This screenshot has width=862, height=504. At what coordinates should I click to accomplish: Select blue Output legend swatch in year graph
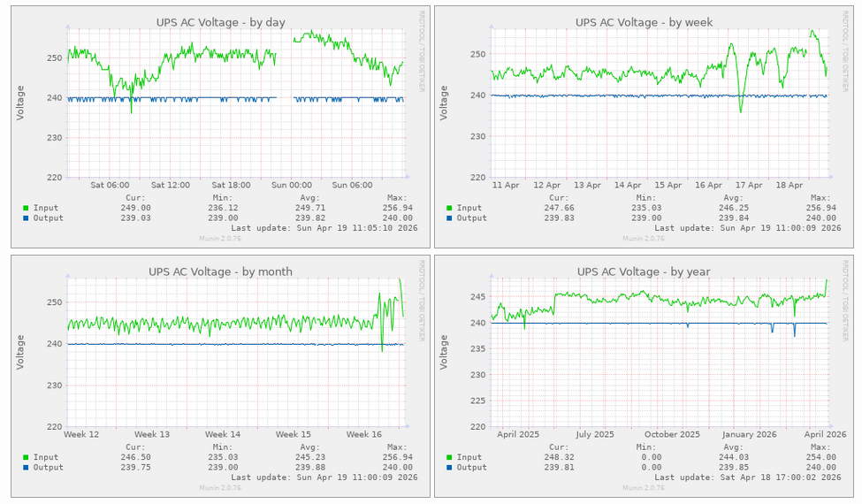point(447,467)
